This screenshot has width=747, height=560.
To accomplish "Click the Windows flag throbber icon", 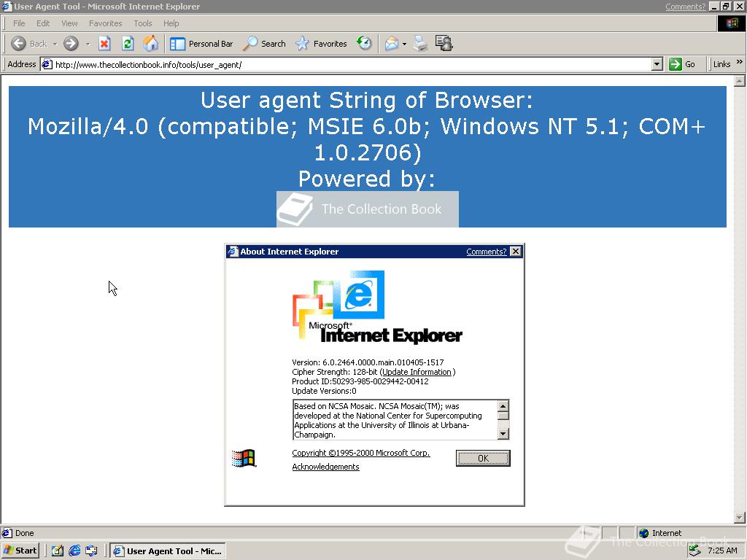I will point(731,23).
